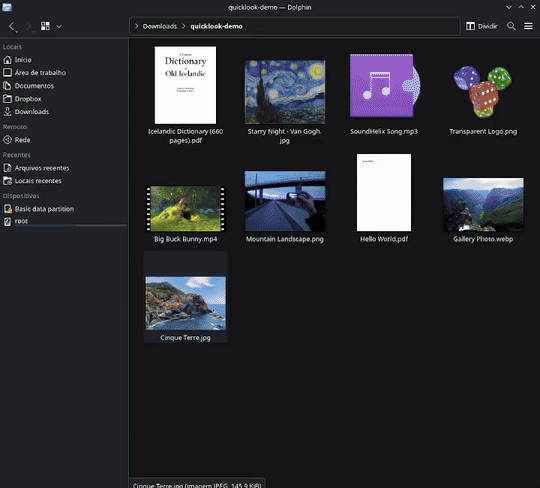This screenshot has width=540, height=488.
Task: Click the Dispositivos section header
Action: tap(21, 196)
